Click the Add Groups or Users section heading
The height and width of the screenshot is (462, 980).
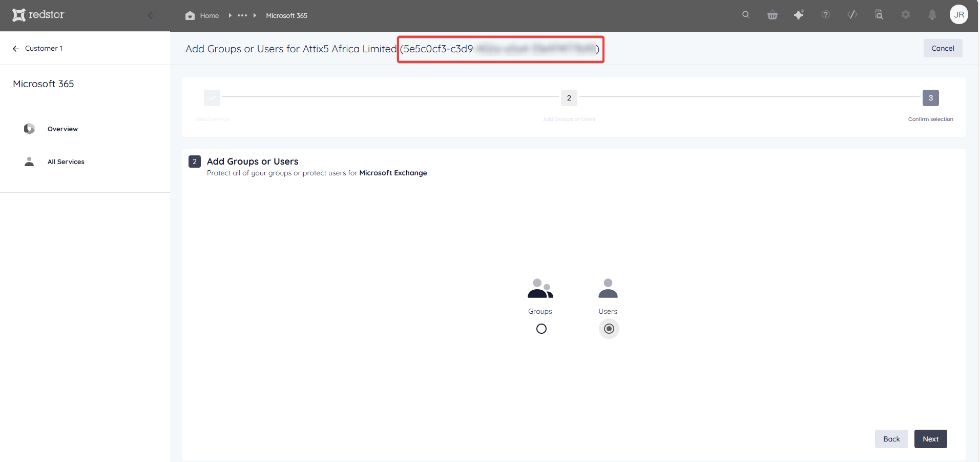pos(253,162)
